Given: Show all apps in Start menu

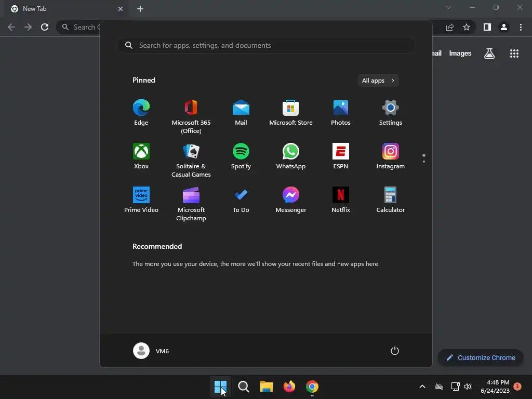Looking at the screenshot, I should 378,81.
